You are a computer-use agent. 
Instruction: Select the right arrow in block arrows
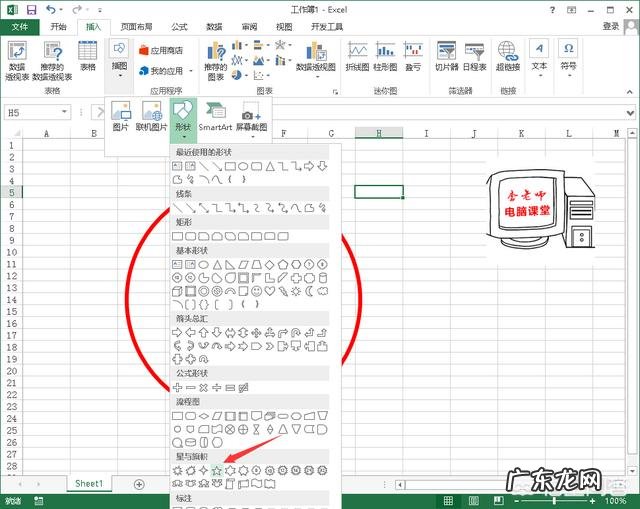coord(177,333)
